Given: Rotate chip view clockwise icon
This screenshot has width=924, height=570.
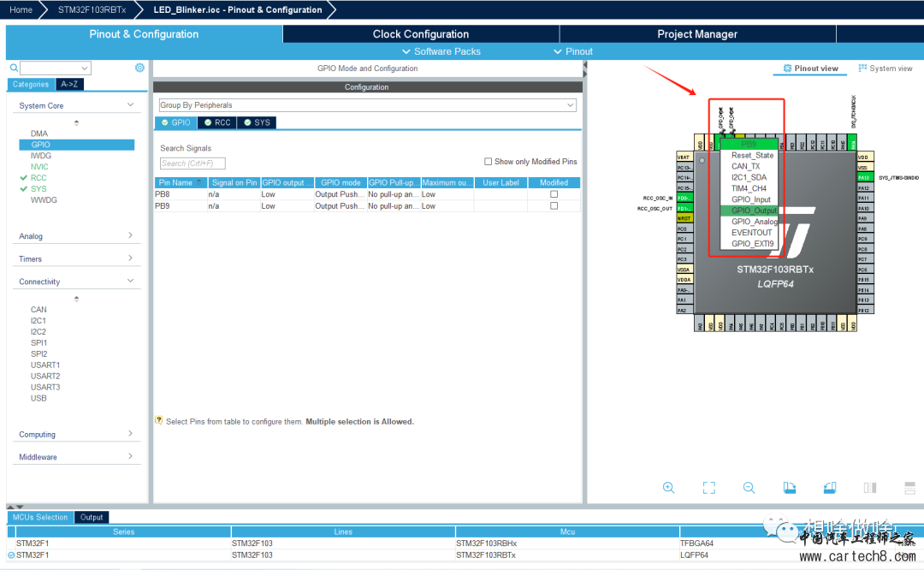Looking at the screenshot, I should click(x=790, y=488).
